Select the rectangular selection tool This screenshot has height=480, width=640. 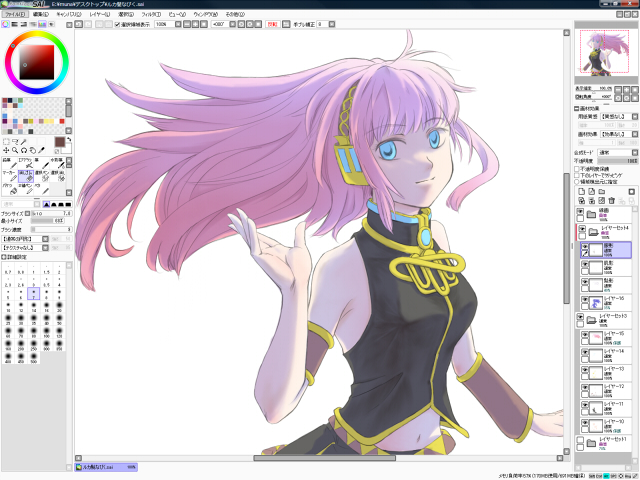coord(6,142)
